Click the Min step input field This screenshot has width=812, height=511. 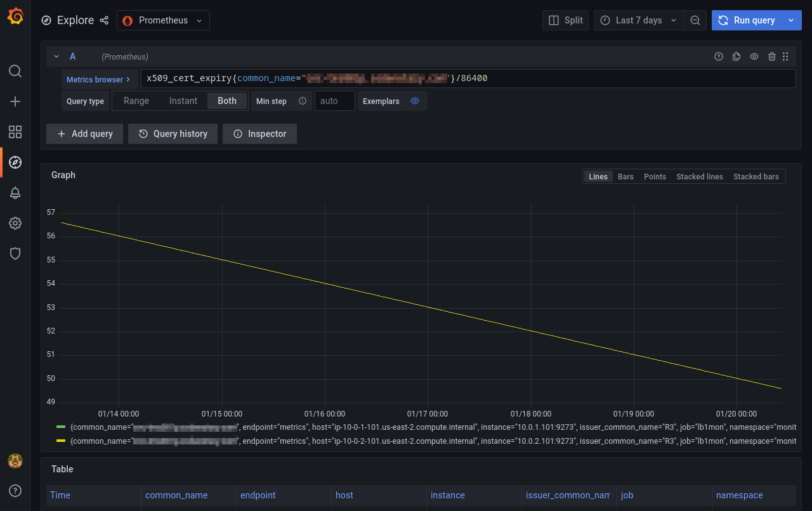[334, 101]
